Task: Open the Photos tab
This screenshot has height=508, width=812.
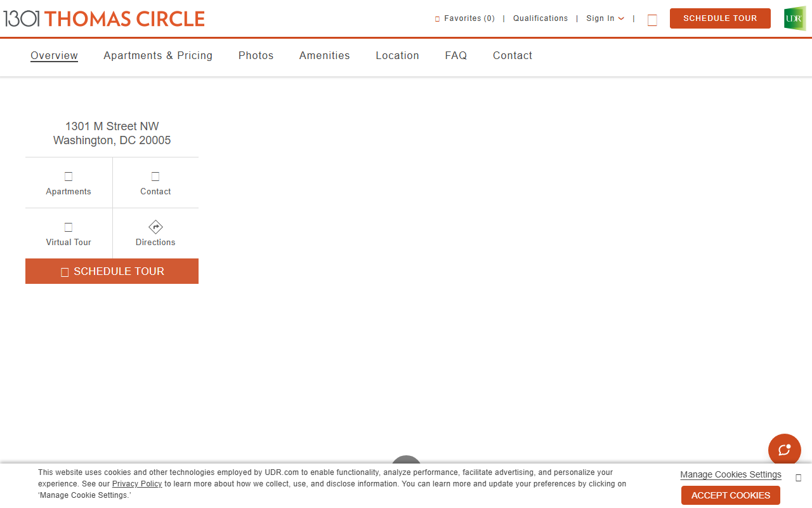Action: point(256,56)
